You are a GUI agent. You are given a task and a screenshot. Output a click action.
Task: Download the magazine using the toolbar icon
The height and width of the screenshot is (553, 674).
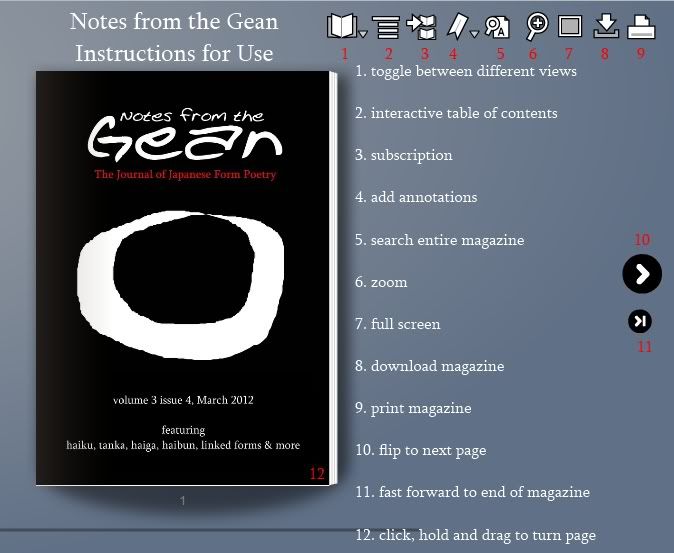click(605, 26)
